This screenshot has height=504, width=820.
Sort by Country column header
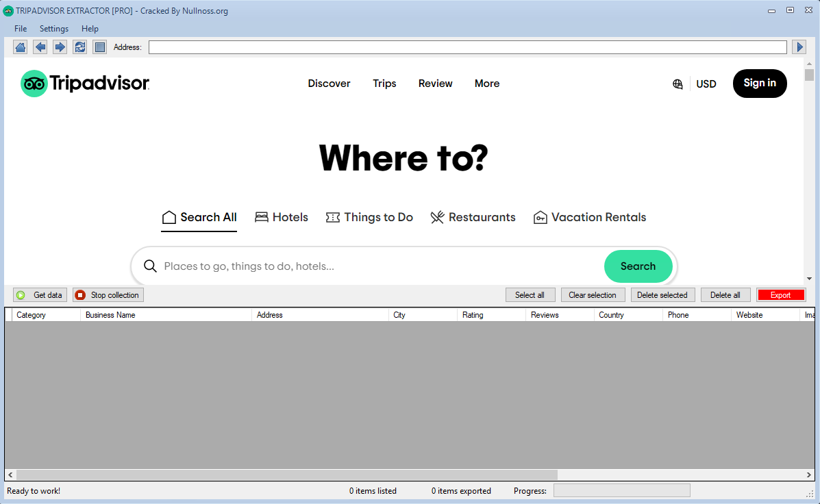coord(629,315)
